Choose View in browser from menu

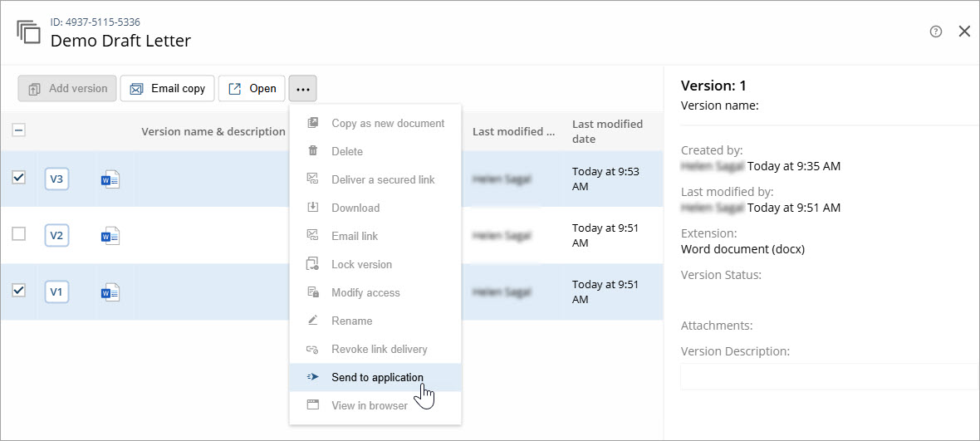(375, 405)
